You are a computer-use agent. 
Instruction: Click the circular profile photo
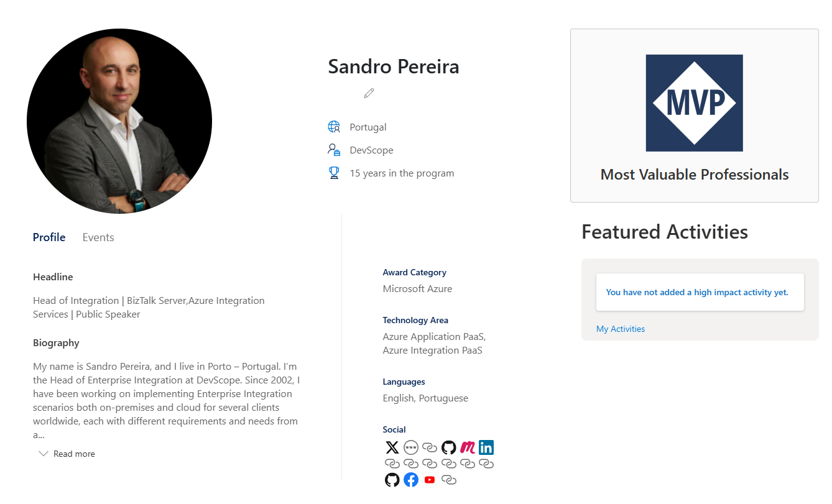click(119, 121)
